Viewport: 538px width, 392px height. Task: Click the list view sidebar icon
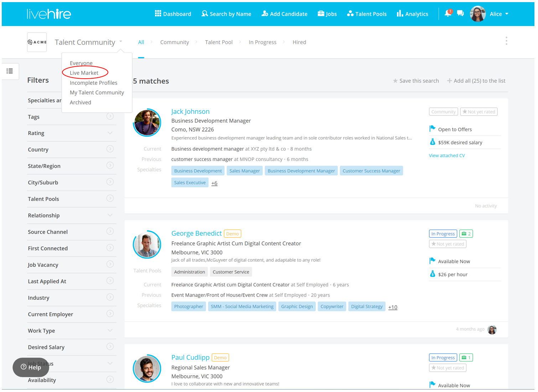point(10,71)
